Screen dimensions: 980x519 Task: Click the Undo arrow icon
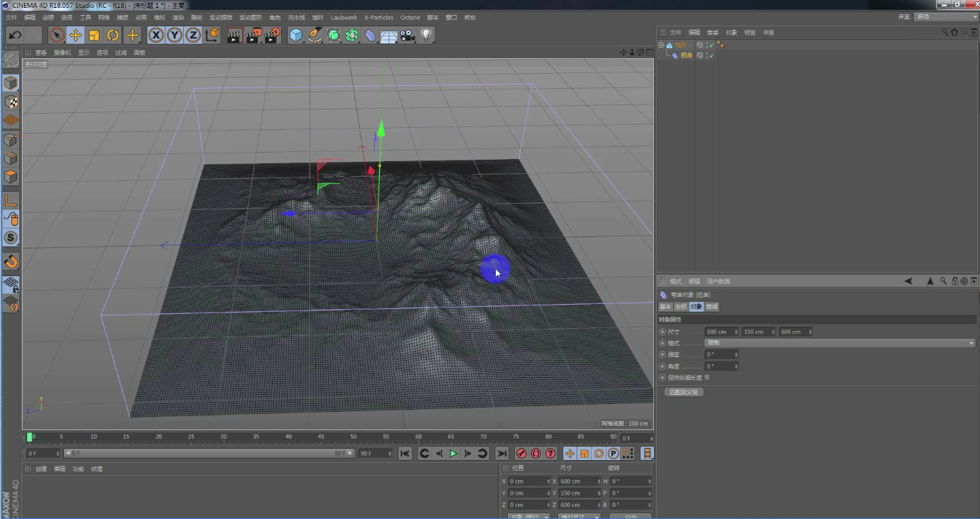coord(14,35)
